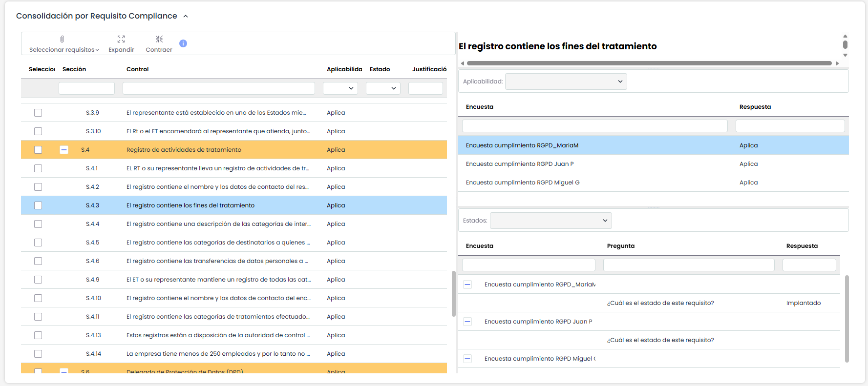This screenshot has height=386, width=868.
Task: Sort by the Control column header
Action: (x=138, y=69)
